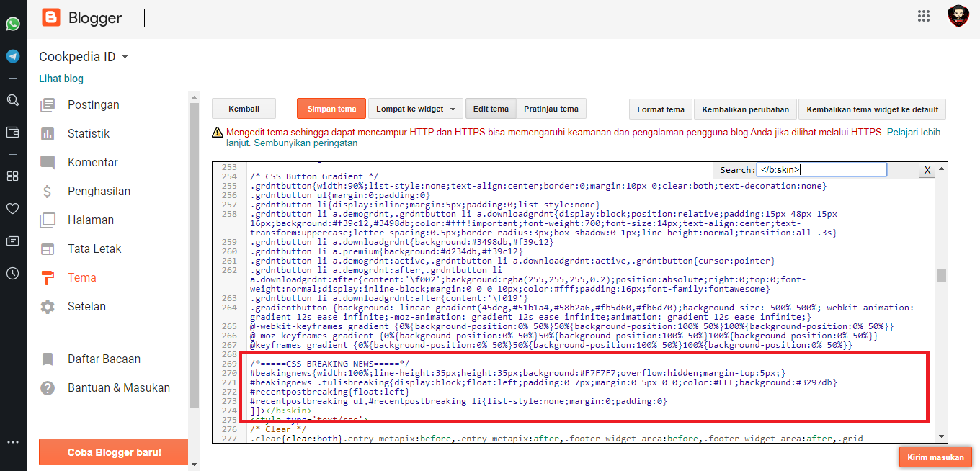Open WhatsApp in the browser sidebar
The image size is (980, 471).
coord(13,24)
